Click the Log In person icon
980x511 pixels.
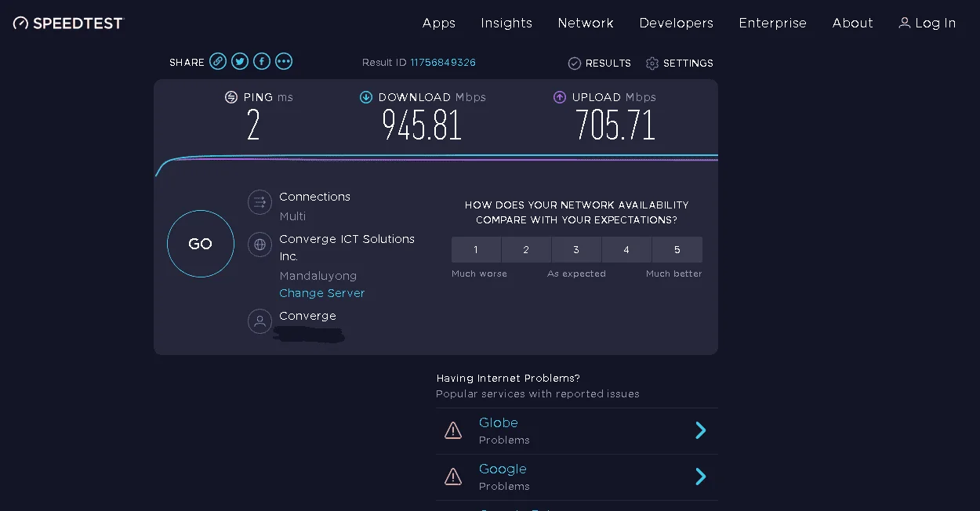(905, 23)
